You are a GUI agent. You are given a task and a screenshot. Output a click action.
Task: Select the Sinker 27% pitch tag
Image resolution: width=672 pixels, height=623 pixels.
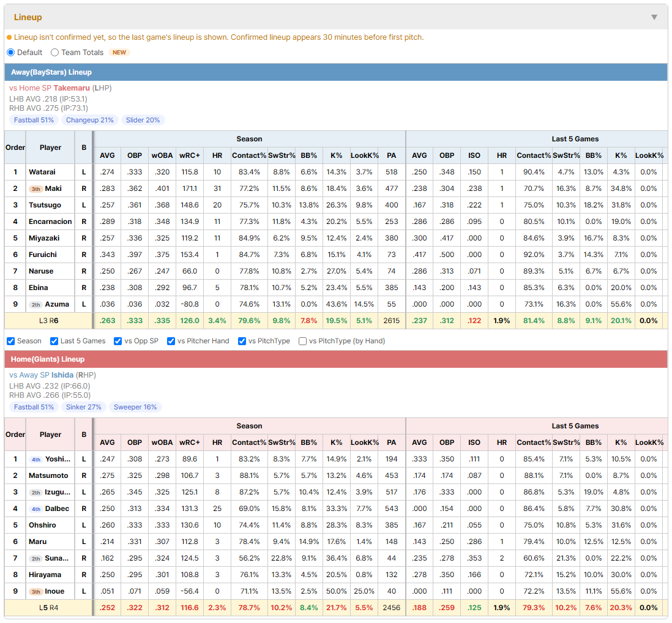[x=84, y=407]
